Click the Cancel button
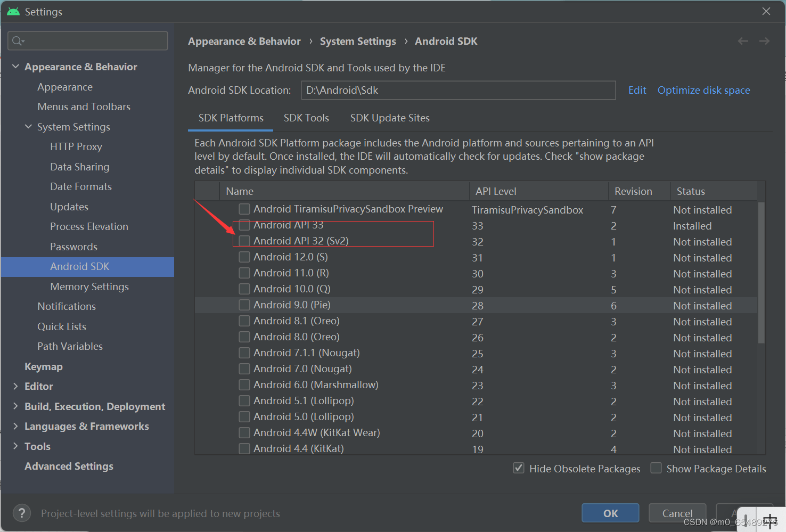 pyautogui.click(x=677, y=513)
